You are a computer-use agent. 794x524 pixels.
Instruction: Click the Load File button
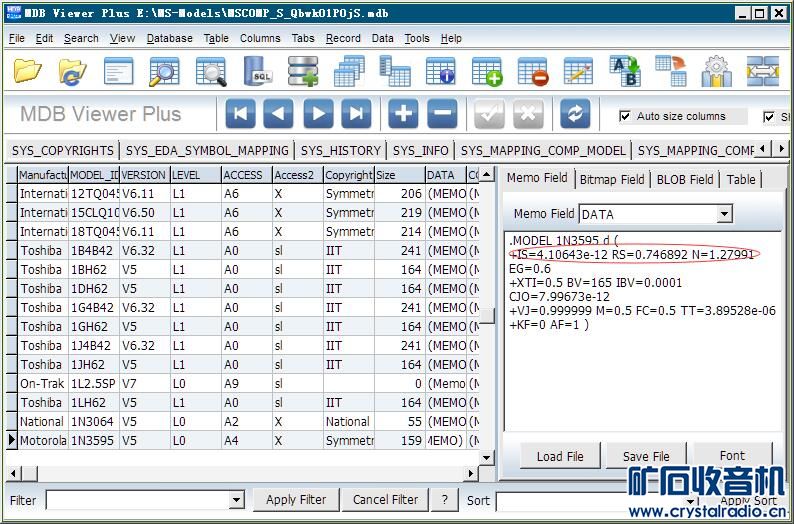[x=560, y=456]
